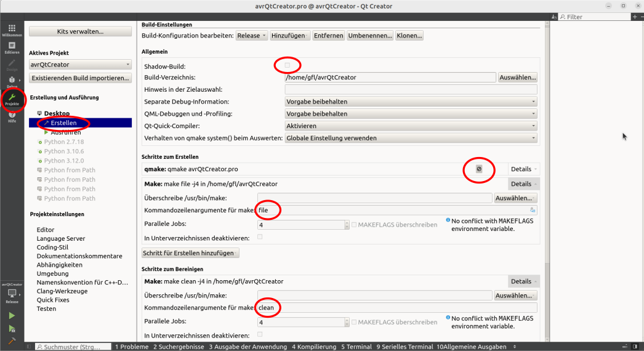The height and width of the screenshot is (351, 644).
Task: Toggle right sidebar icon in status bar
Action: 635,347
